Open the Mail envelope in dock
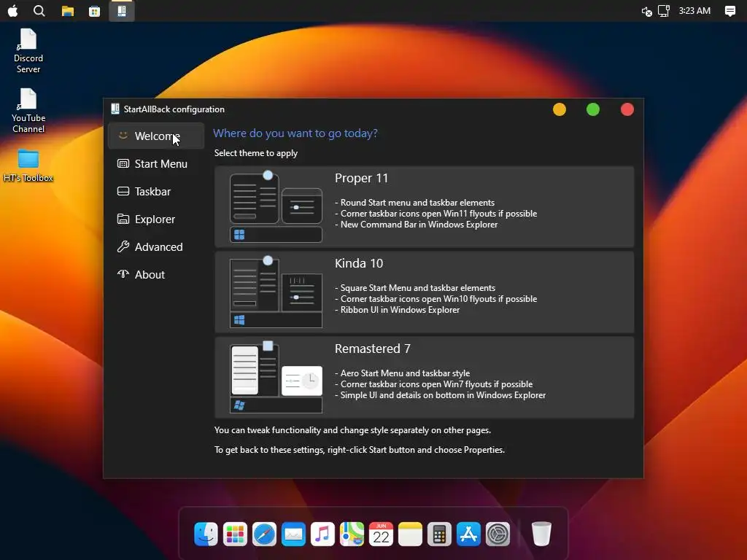The image size is (747, 560). tap(293, 534)
